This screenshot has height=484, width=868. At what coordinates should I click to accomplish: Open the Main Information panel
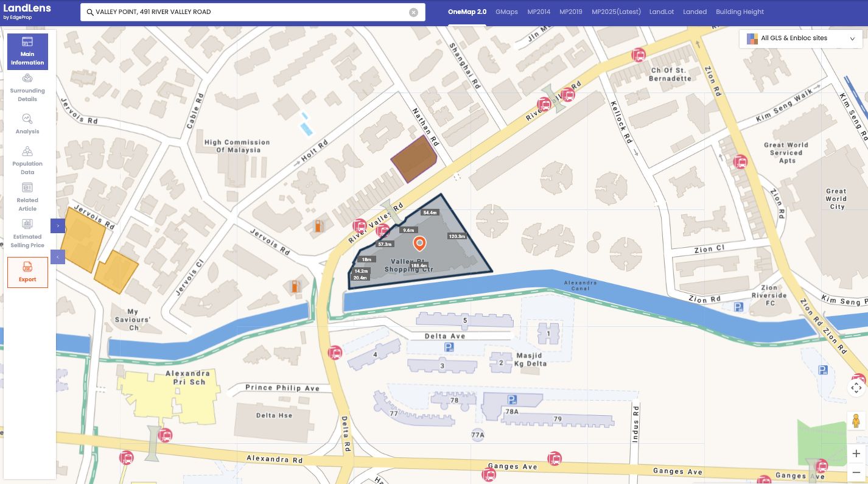27,52
